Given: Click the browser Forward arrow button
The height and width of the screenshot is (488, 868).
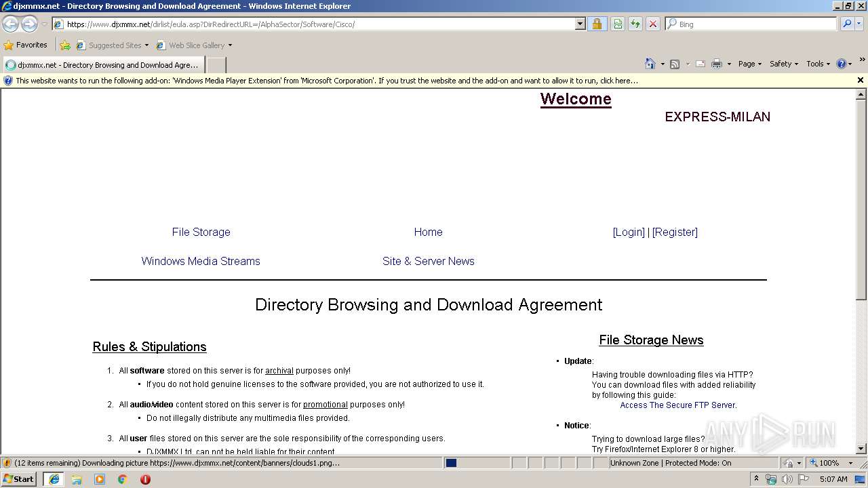Looking at the screenshot, I should point(29,24).
